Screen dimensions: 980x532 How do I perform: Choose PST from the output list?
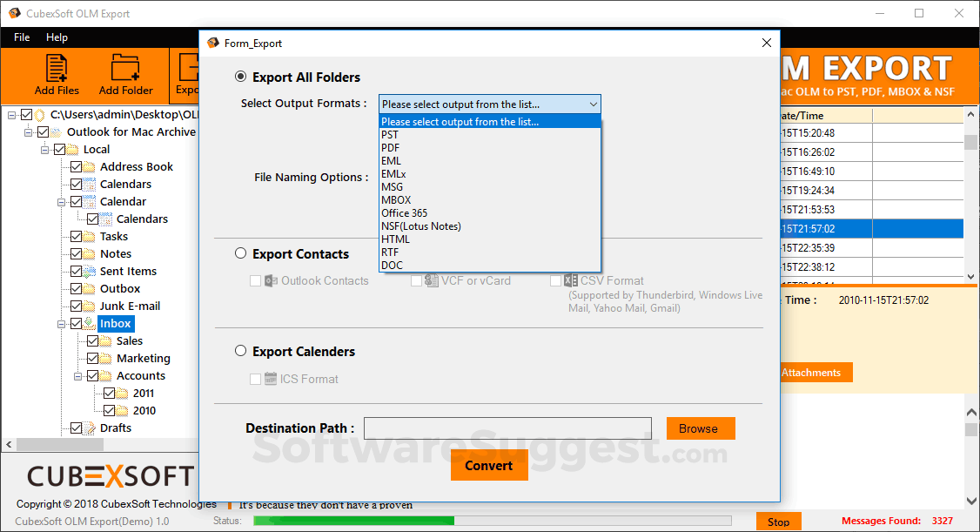[x=490, y=134]
